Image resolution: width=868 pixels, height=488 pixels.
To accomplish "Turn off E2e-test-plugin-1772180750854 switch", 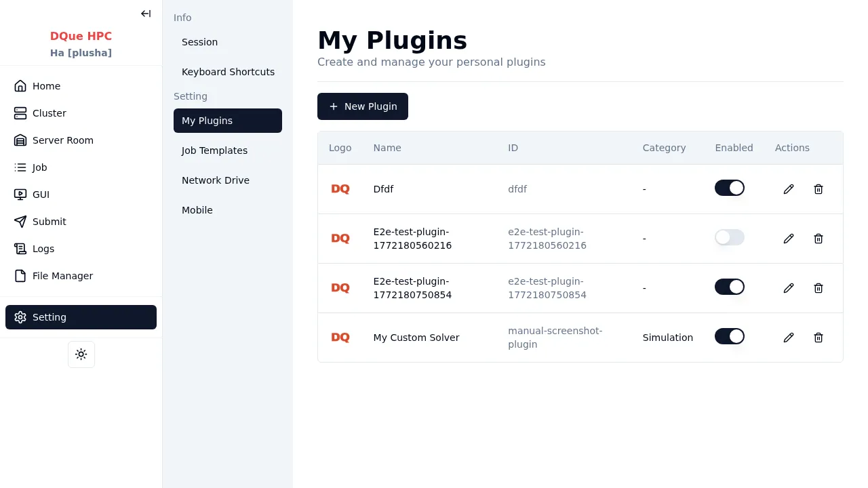I will 730,287.
